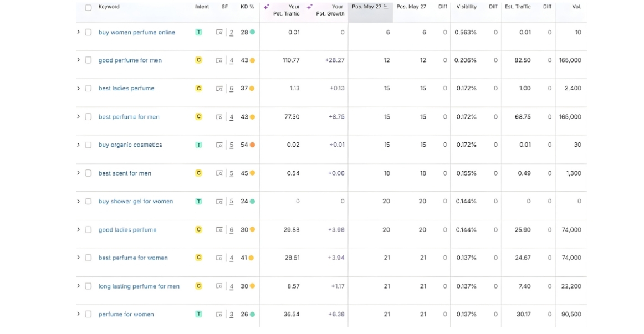Click the Vol. column header
Viewport: 644px width, 334px height.
point(576,7)
